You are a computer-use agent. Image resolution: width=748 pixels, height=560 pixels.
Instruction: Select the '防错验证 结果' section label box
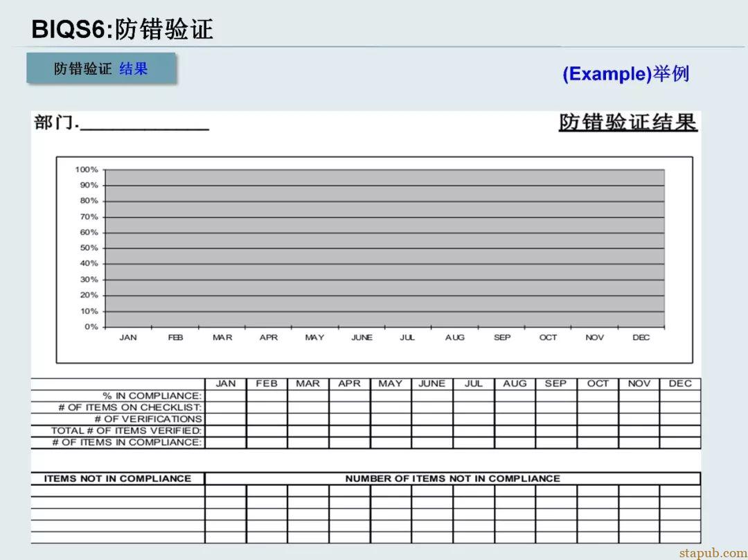click(x=101, y=69)
